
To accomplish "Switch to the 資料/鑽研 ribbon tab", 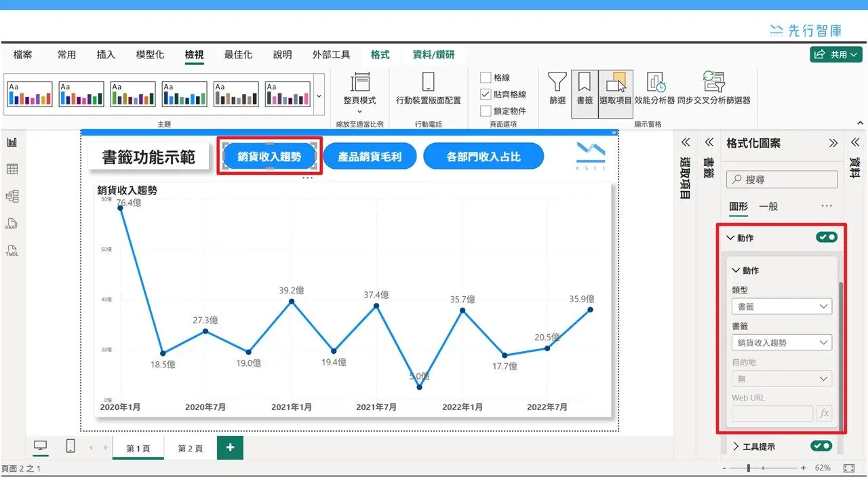I will click(x=433, y=55).
